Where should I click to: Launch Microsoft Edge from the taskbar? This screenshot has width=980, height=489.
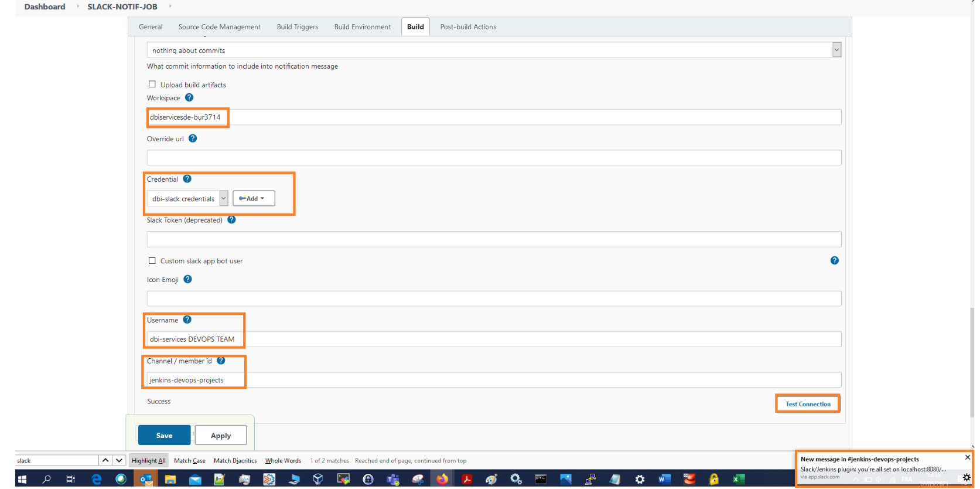point(96,479)
